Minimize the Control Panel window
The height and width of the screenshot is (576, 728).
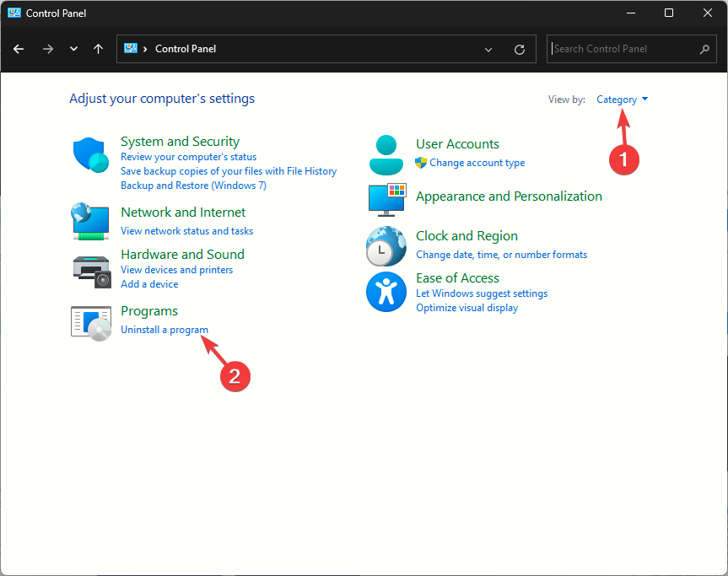[631, 13]
